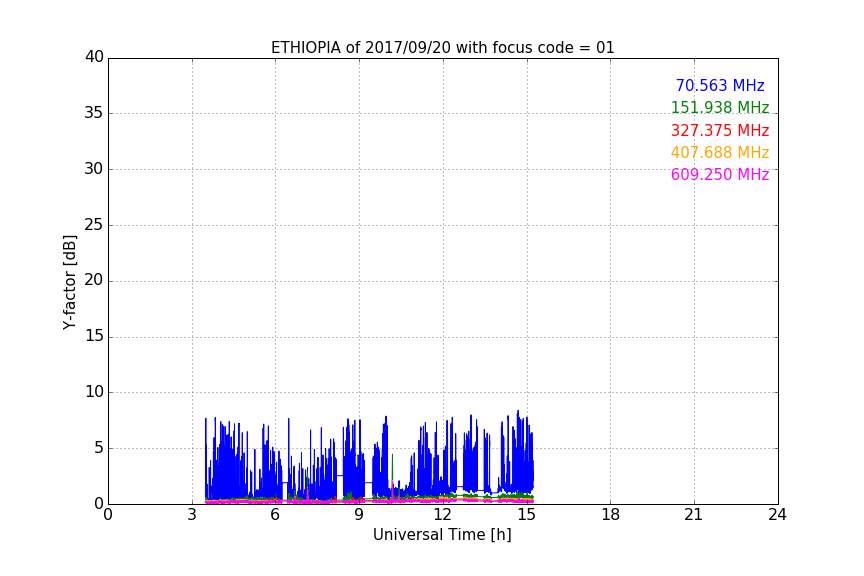Click the x-axis tick label 3
Image resolution: width=864 pixels, height=576 pixels.
192,515
